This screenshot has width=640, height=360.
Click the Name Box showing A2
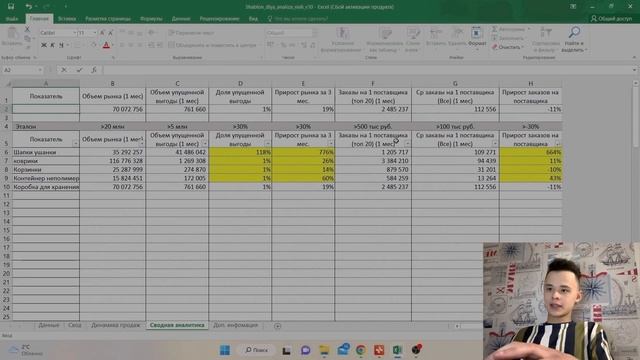pos(22,70)
